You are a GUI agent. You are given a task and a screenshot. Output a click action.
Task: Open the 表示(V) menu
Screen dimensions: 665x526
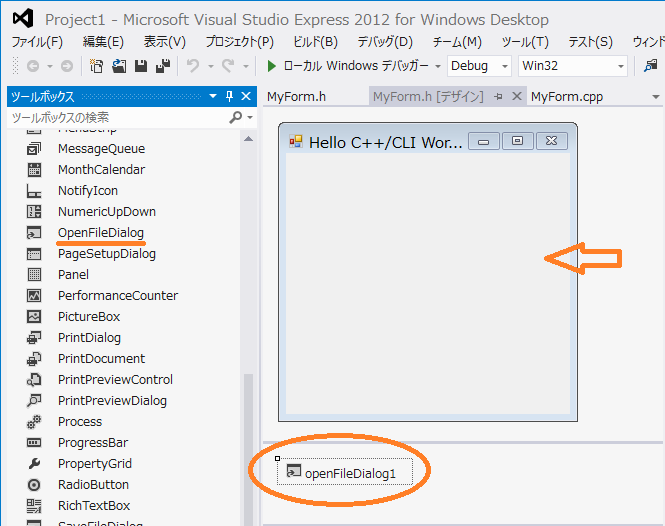click(x=165, y=42)
